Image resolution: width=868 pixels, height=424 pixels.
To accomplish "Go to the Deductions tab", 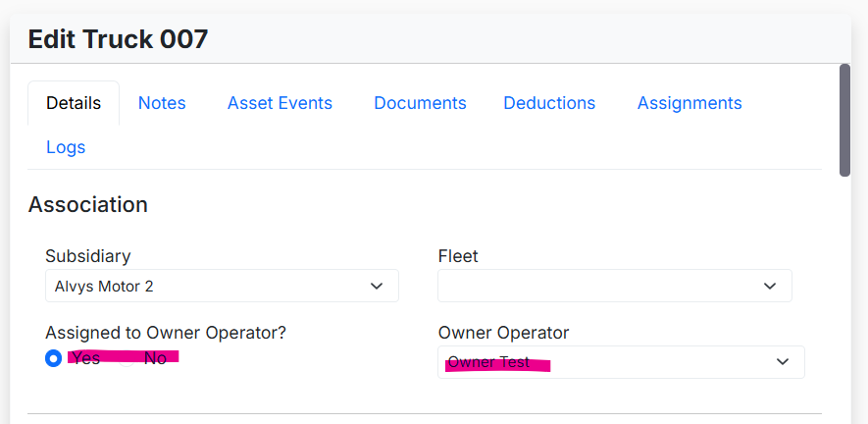I will click(549, 103).
